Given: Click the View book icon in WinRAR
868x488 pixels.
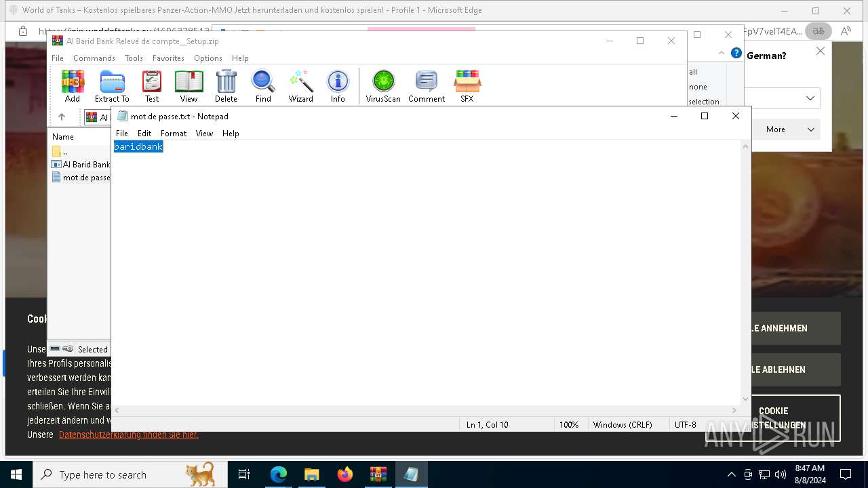Looking at the screenshot, I should coord(189,86).
